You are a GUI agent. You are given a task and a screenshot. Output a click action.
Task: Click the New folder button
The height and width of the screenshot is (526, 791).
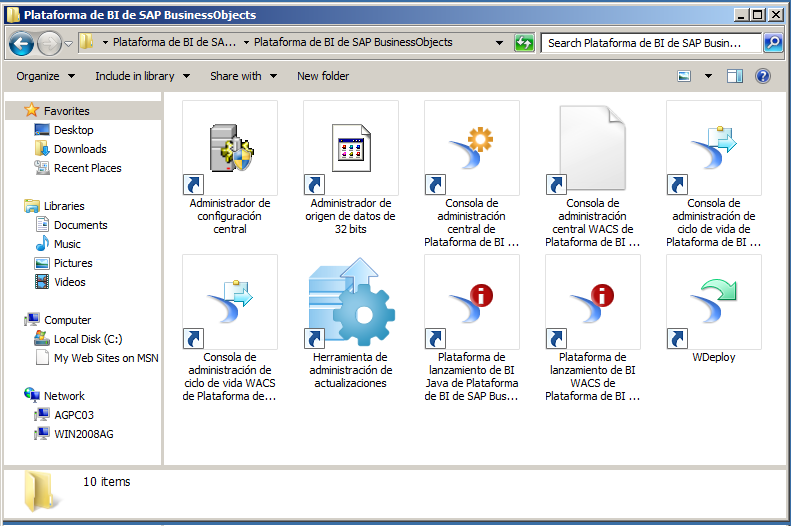click(x=323, y=76)
